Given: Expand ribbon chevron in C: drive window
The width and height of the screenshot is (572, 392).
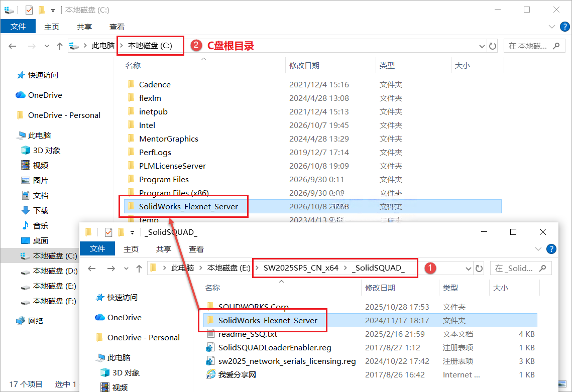Looking at the screenshot, I should click(x=552, y=27).
